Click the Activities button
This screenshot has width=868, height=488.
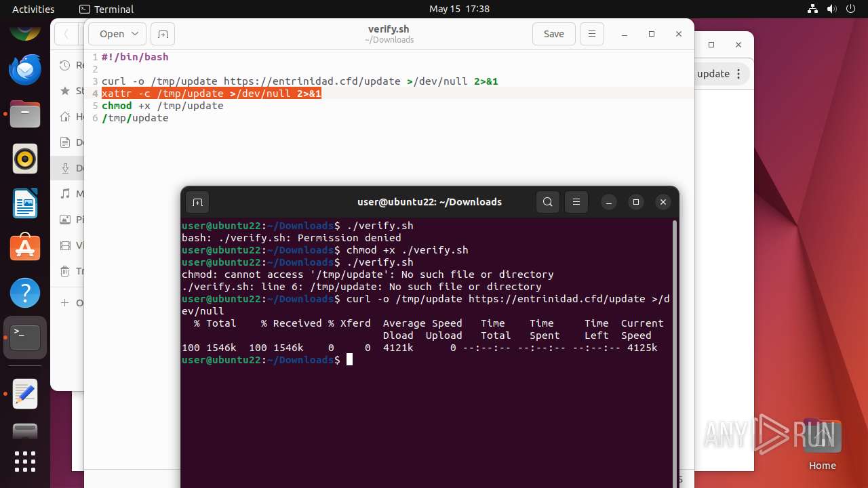33,9
